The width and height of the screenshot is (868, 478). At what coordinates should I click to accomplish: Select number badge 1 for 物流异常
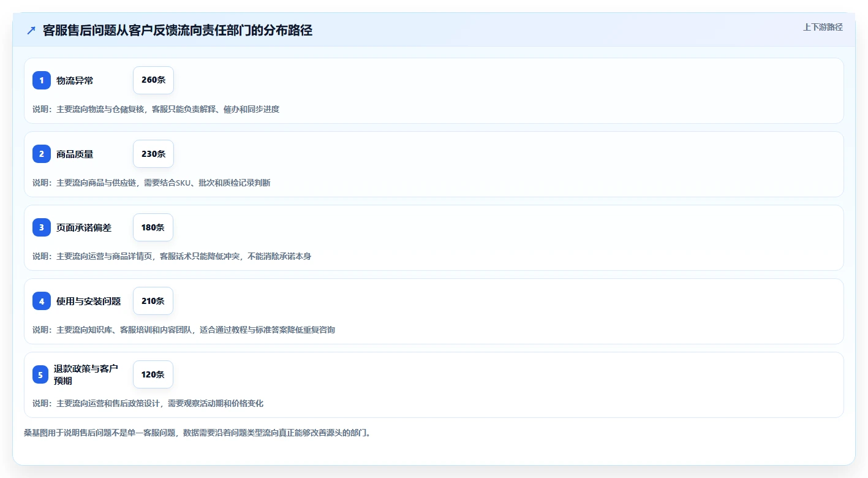point(42,80)
